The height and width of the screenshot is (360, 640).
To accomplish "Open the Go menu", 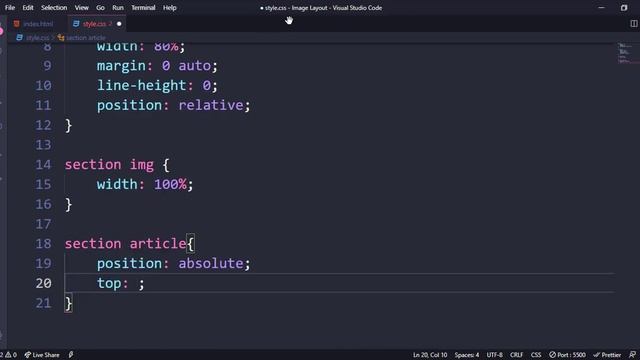I will pyautogui.click(x=100, y=8).
